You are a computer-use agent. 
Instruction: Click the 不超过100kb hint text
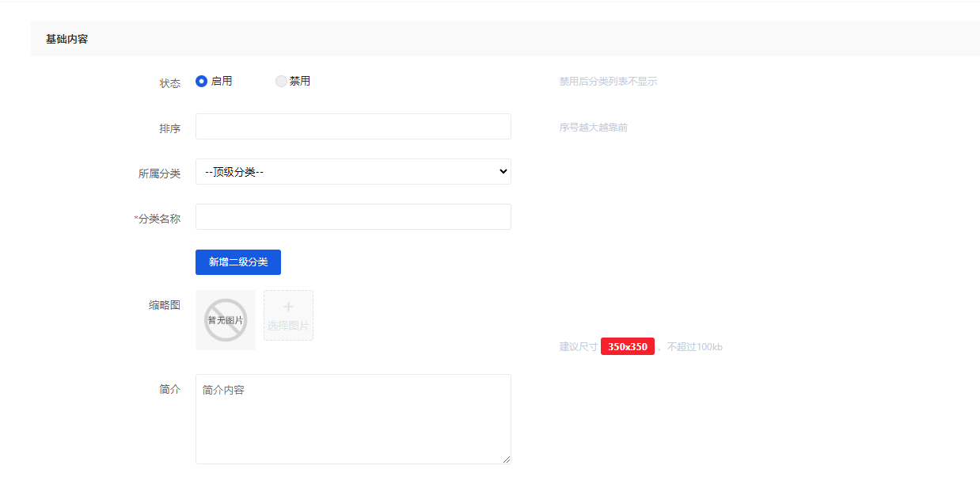[x=694, y=347]
